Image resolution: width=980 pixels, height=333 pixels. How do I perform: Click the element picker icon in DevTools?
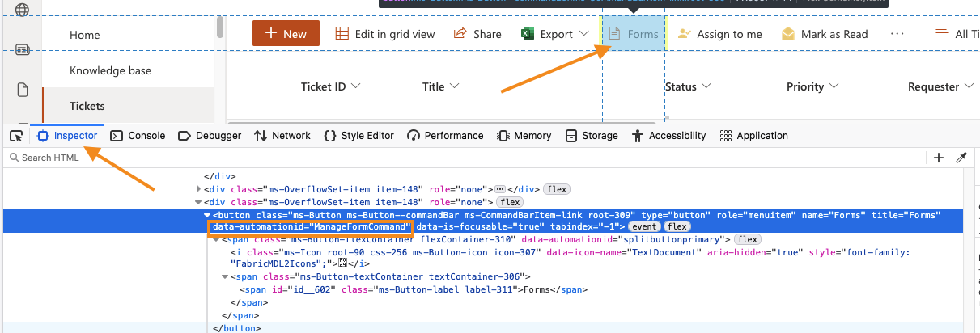tap(15, 136)
